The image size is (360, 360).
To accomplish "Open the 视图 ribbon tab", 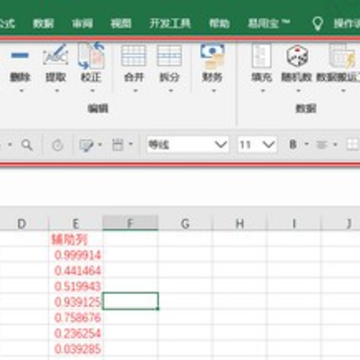I will pyautogui.click(x=121, y=24).
